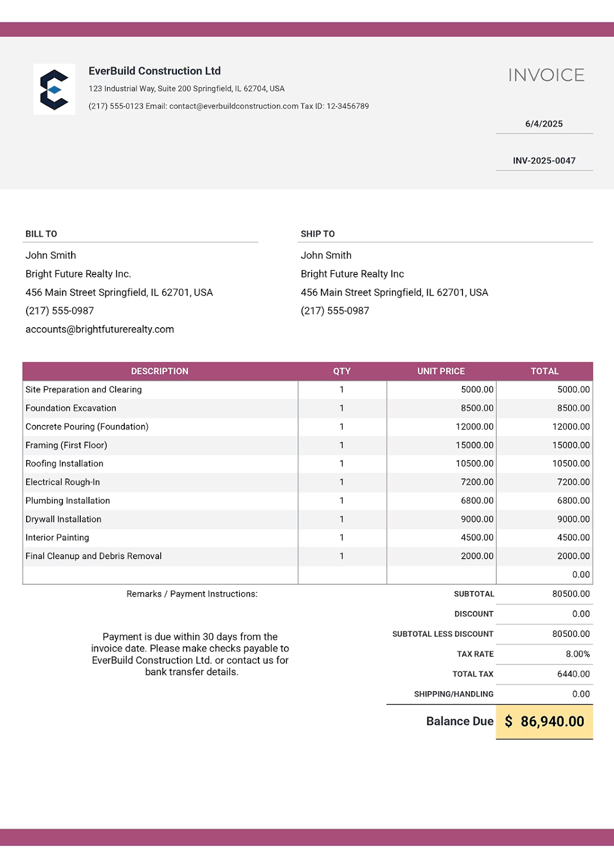Click the quantity cell for Drywall Installation

coord(342,519)
